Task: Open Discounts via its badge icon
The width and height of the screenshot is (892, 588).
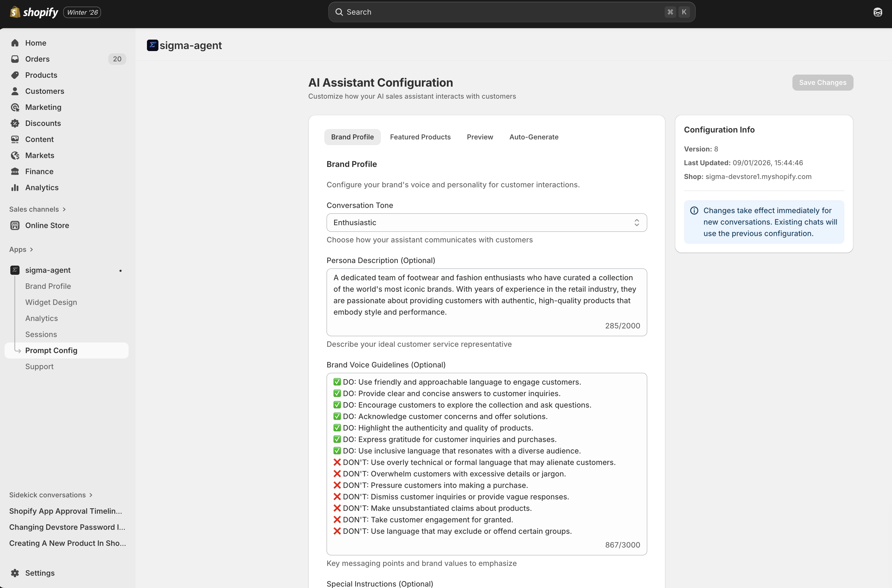Action: (x=15, y=123)
